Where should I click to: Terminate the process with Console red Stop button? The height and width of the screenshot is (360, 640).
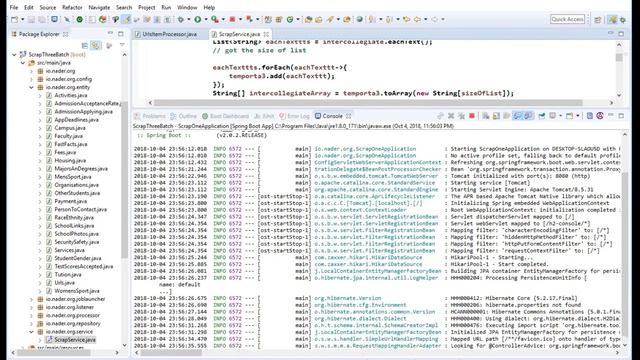tap(472, 116)
